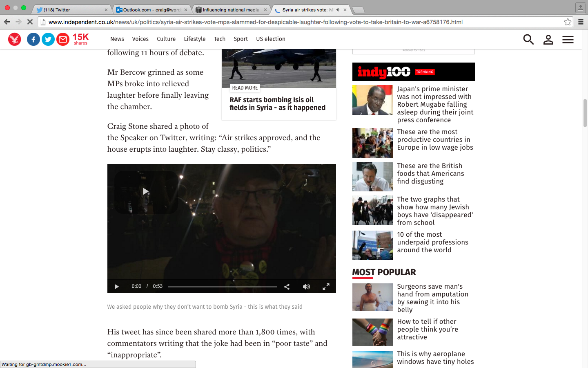Open Japan's prime minister Mugabe story
Viewport: 588px width, 368px height.
tap(435, 104)
